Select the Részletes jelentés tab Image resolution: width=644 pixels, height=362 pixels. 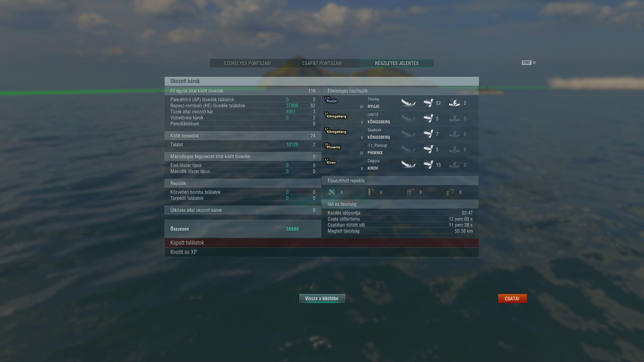coord(397,63)
